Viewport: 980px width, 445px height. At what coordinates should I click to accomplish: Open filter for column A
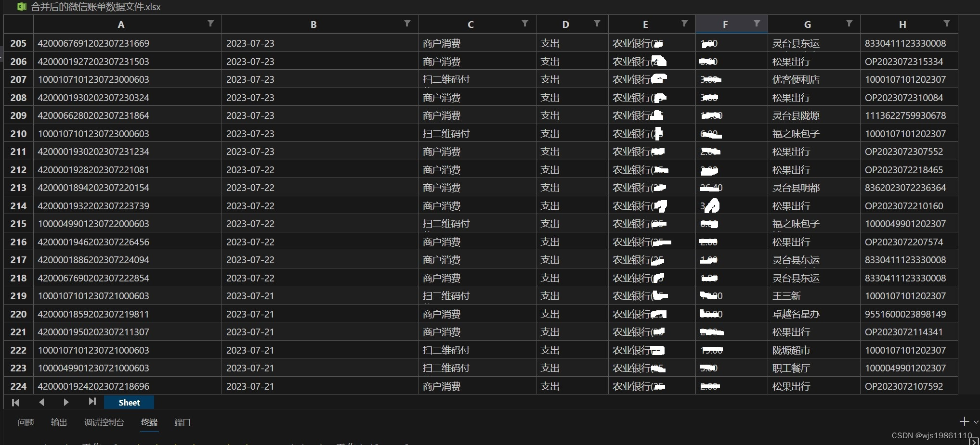[211, 24]
